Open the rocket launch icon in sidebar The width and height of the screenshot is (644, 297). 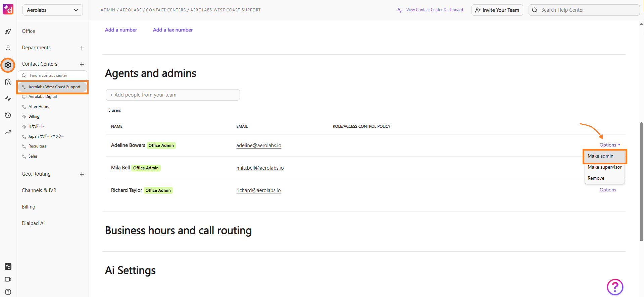8,32
